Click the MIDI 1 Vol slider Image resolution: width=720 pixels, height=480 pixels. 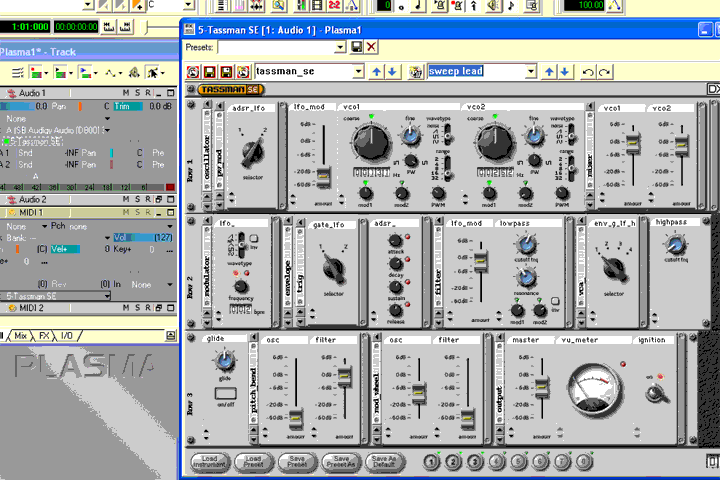143,237
